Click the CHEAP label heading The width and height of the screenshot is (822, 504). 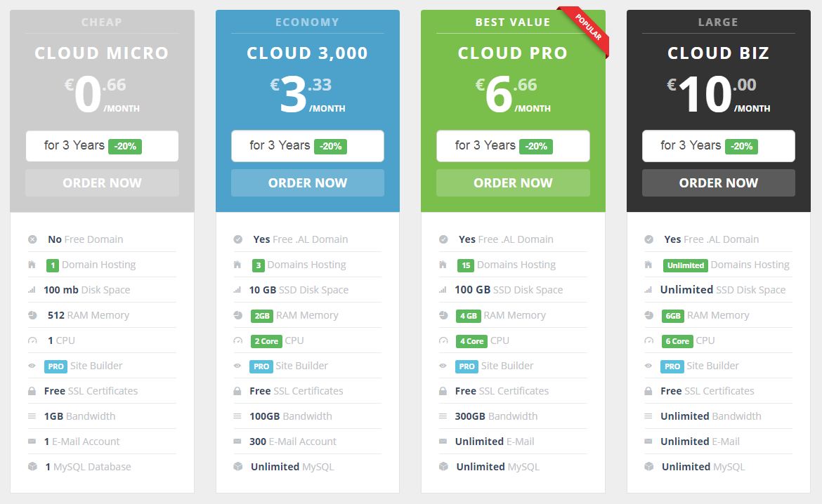102,22
